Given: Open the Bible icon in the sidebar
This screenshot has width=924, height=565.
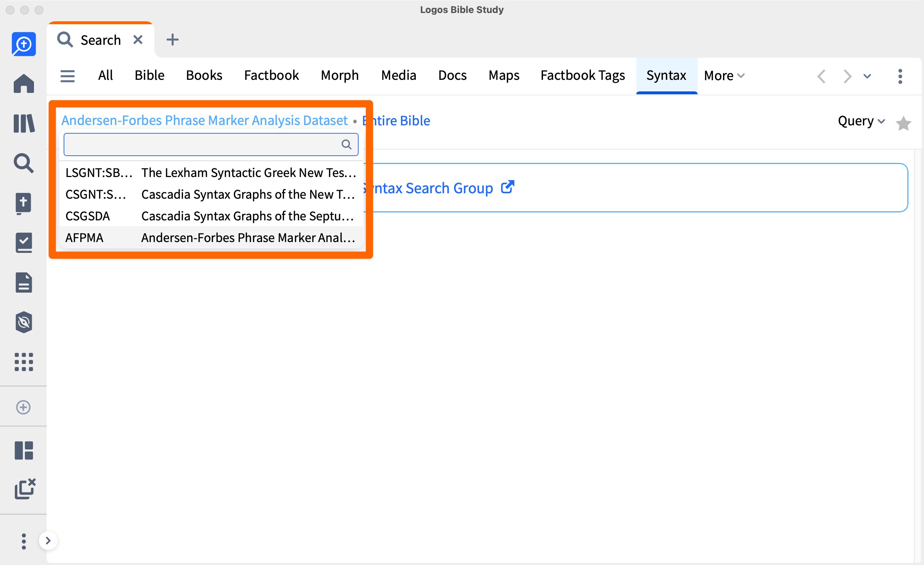Looking at the screenshot, I should tap(23, 203).
